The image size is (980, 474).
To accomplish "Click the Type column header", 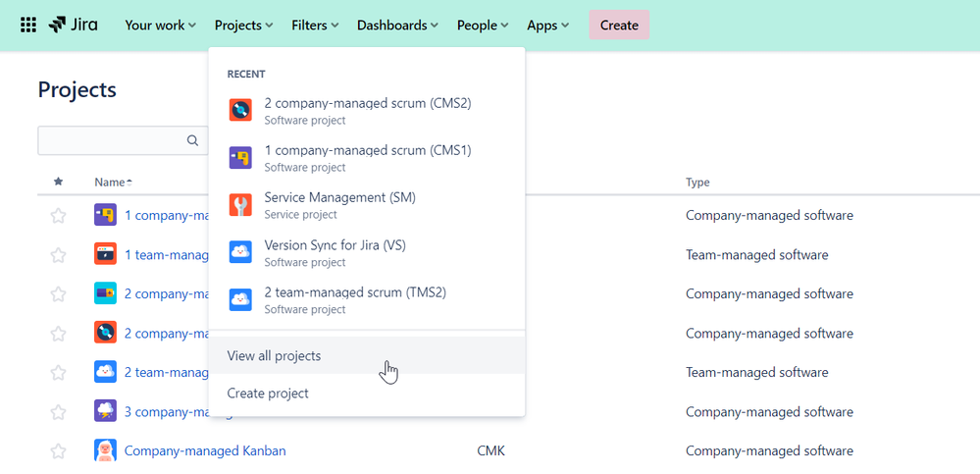I will (x=697, y=182).
